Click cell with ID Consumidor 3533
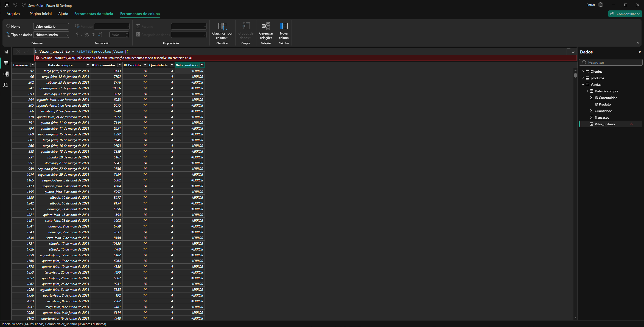This screenshot has height=327, width=644. 107,71
